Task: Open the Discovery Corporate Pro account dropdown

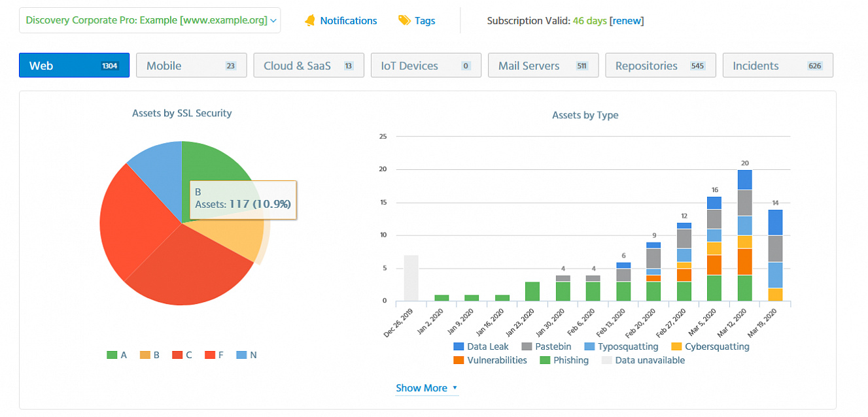Action: [x=150, y=20]
